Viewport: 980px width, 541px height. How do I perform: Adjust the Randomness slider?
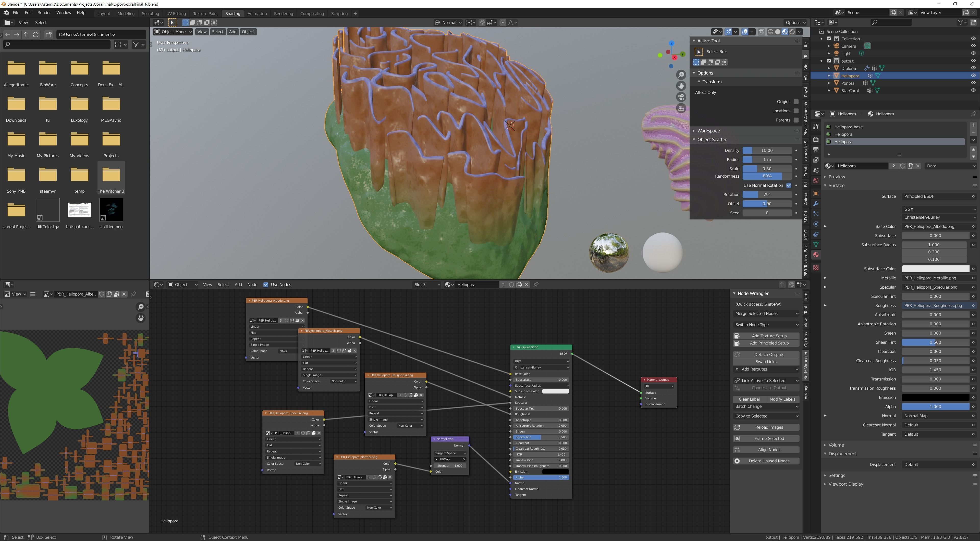[767, 176]
